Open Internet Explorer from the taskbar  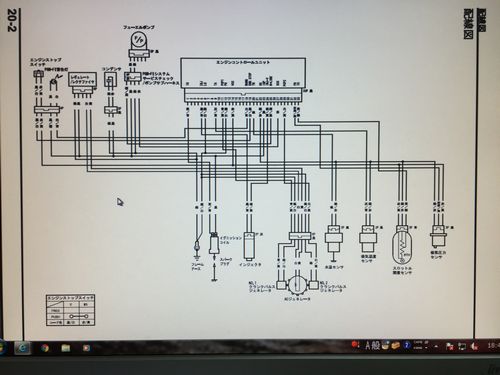[x=23, y=348]
